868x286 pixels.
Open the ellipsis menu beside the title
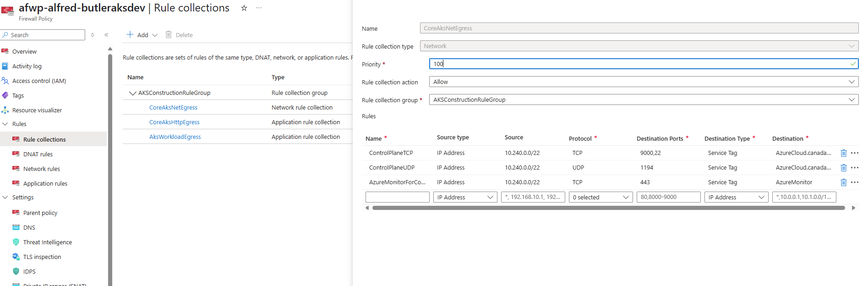(259, 8)
